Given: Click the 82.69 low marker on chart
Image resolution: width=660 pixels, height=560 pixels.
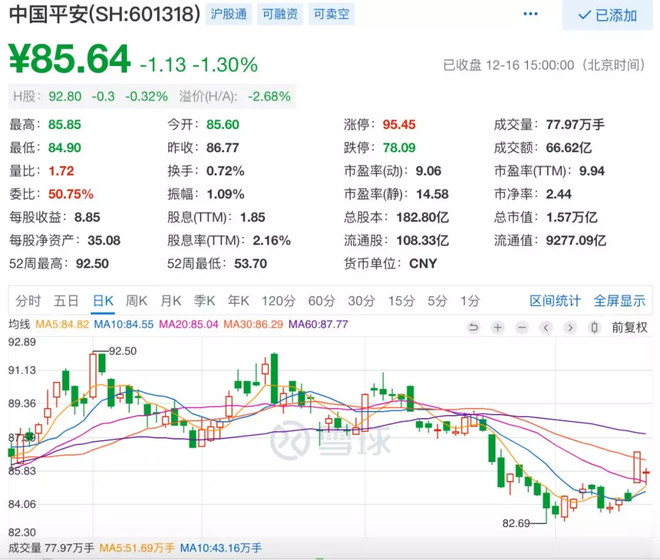Looking at the screenshot, I should [x=516, y=523].
